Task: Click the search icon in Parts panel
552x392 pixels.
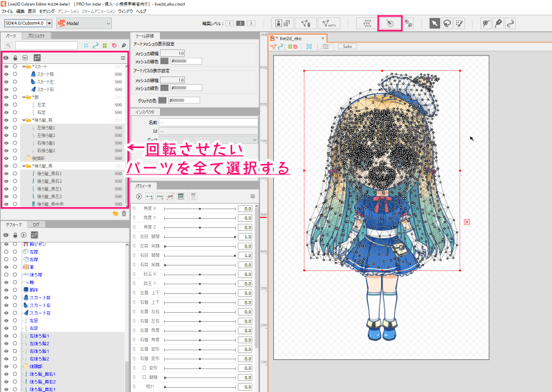Action: pos(8,45)
